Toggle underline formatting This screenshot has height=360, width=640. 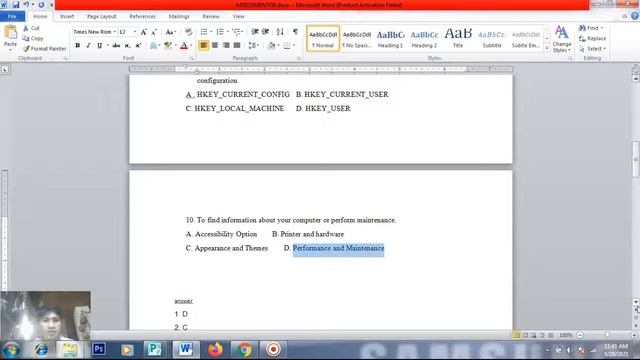99,45
